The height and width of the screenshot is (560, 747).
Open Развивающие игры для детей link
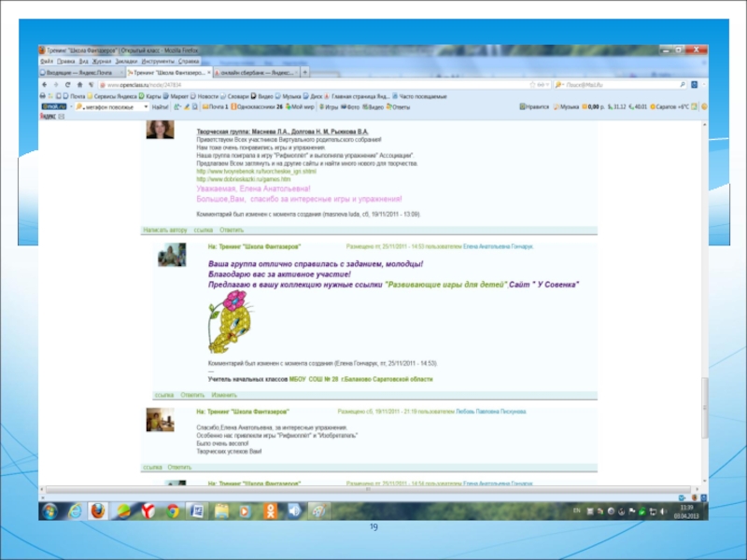pyautogui.click(x=446, y=285)
